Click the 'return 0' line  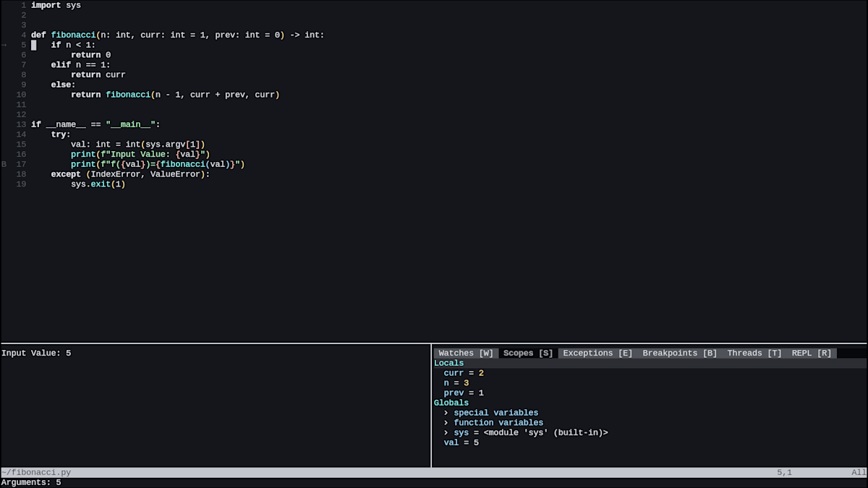(x=91, y=56)
